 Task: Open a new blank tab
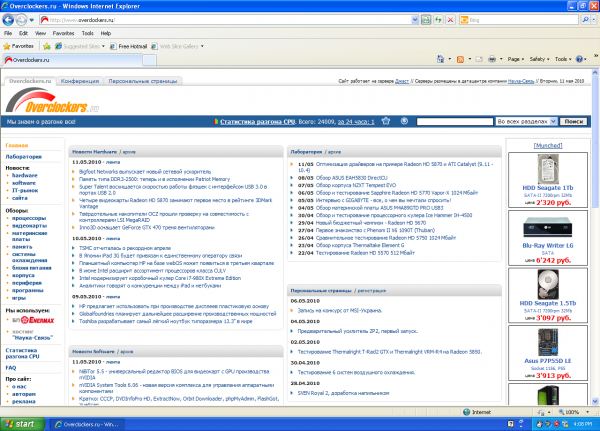(149, 60)
